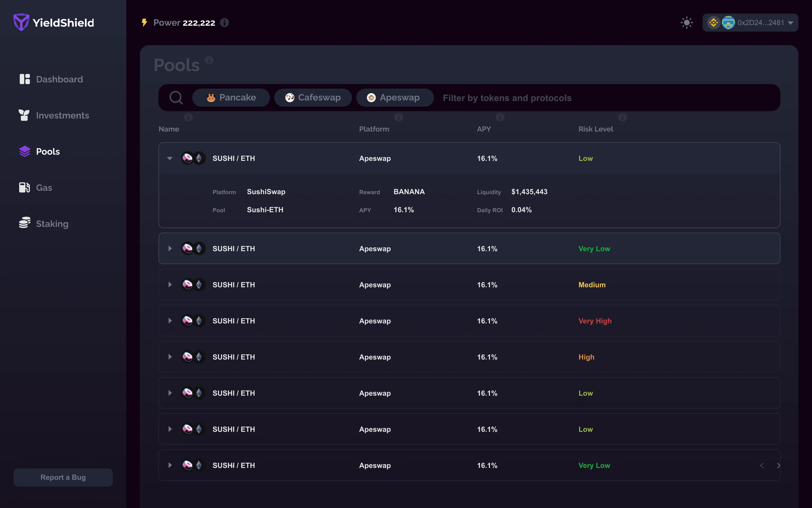Open the Gas page
The height and width of the screenshot is (508, 812).
click(36, 187)
